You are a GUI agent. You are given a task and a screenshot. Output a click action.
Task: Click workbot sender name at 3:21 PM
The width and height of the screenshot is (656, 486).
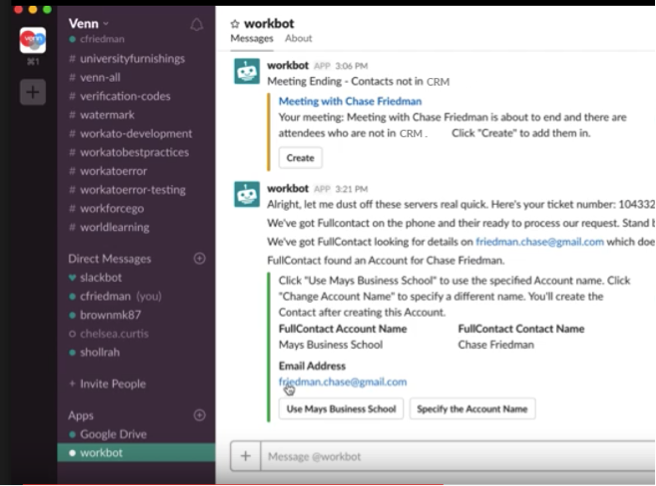point(288,188)
